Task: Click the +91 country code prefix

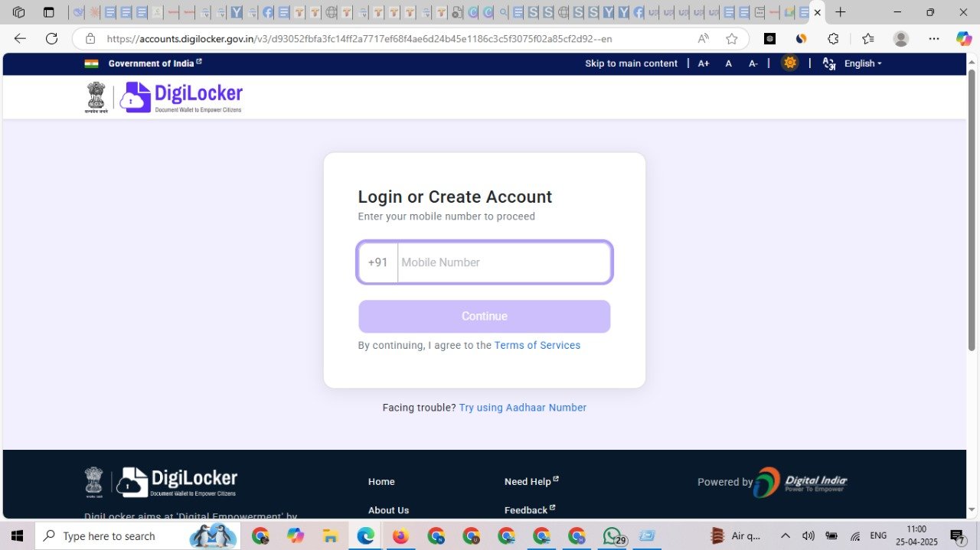Action: pos(377,262)
